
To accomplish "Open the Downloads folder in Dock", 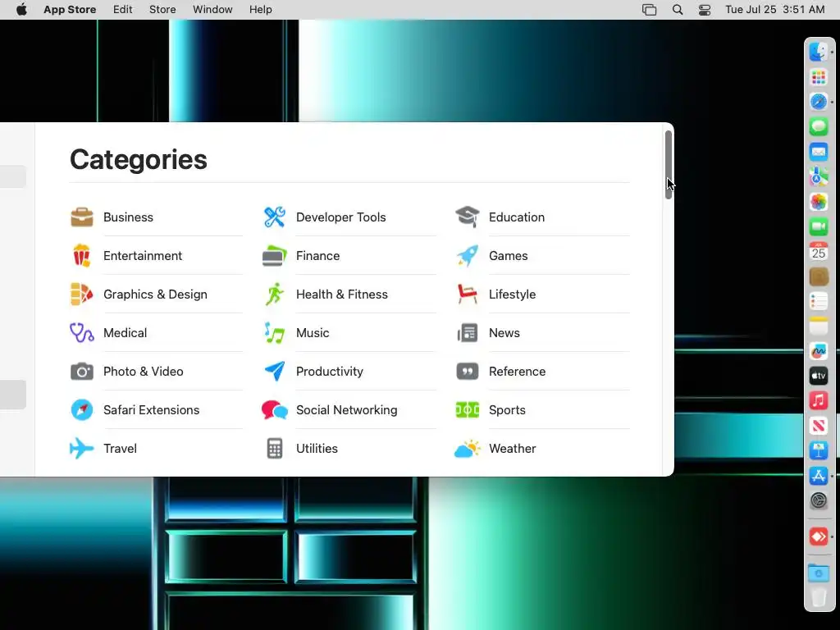I will (819, 573).
